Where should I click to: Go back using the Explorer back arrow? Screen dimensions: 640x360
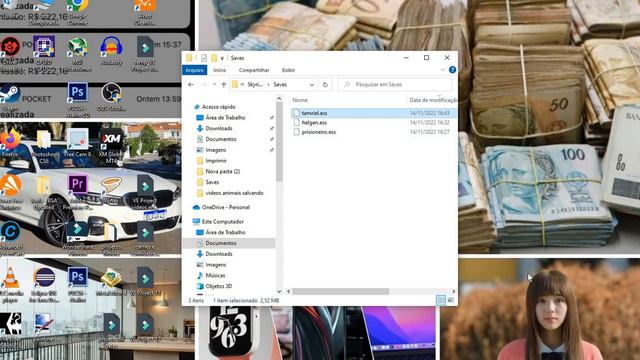click(x=191, y=84)
